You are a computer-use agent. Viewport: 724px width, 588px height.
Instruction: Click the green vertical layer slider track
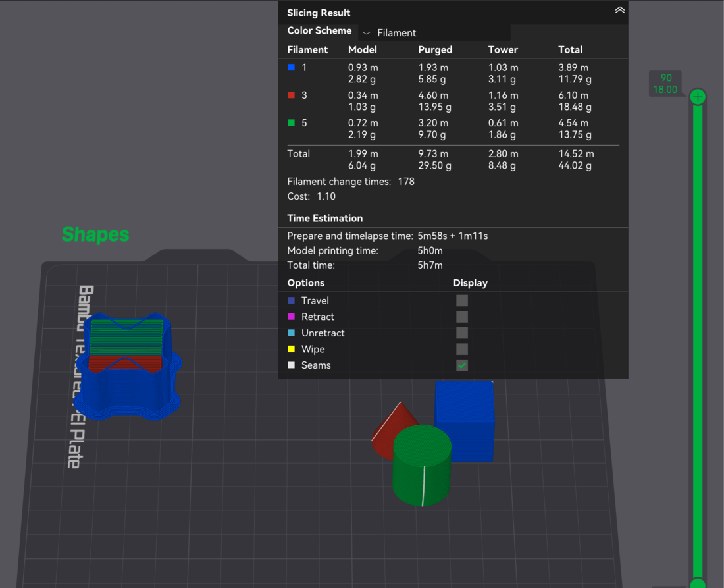tap(698, 342)
